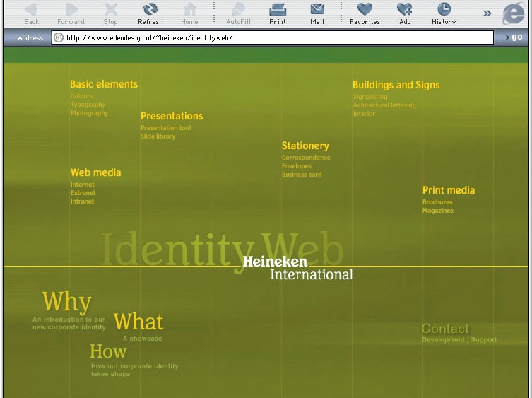This screenshot has width=532, height=398.
Task: Open the Basic elements section
Action: [x=104, y=84]
